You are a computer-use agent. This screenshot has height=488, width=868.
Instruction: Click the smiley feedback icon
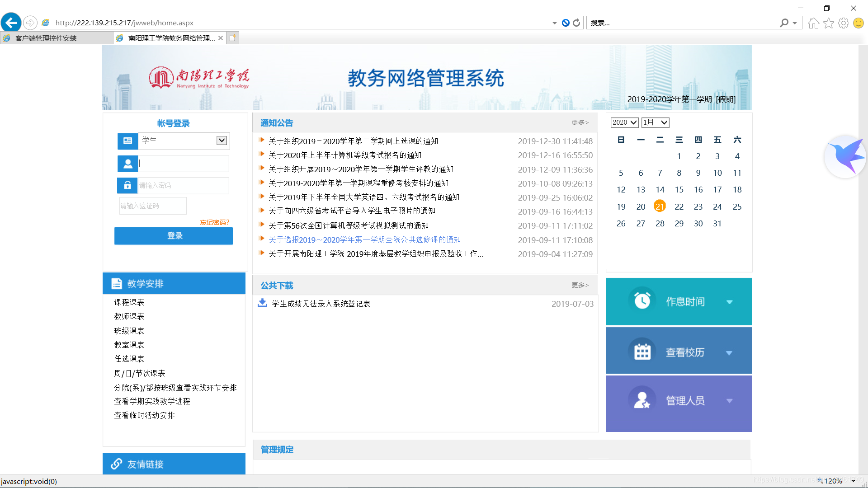859,23
